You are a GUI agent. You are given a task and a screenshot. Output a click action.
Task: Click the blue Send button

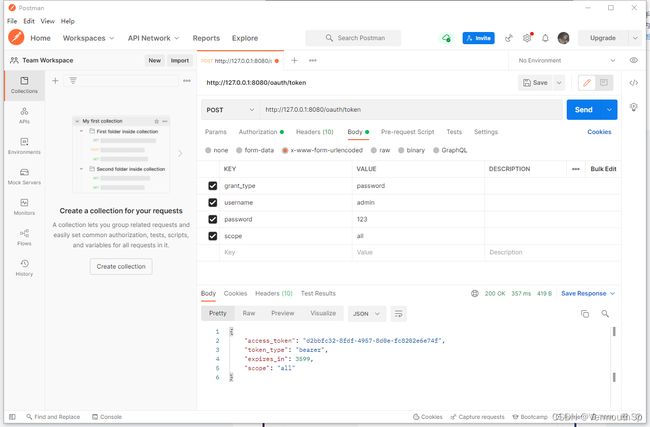click(584, 110)
